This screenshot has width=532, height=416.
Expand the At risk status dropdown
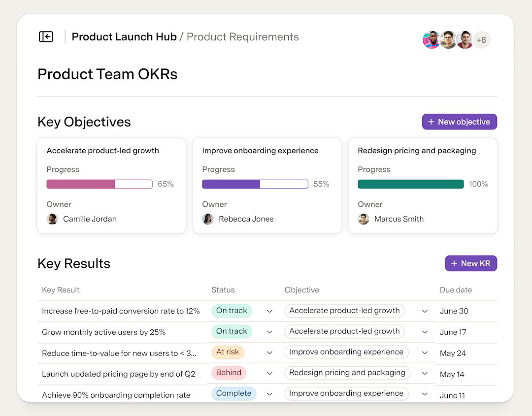click(x=269, y=352)
